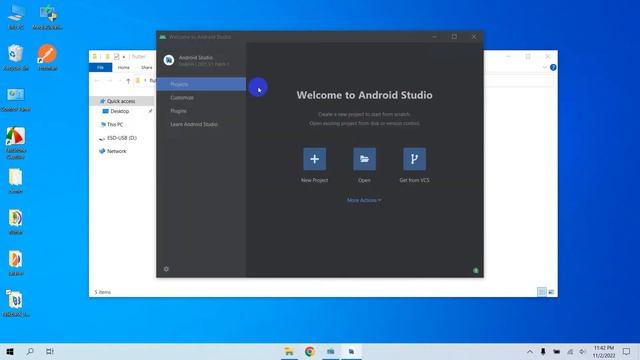Click the Android Studio taskbar icon

pos(351,351)
